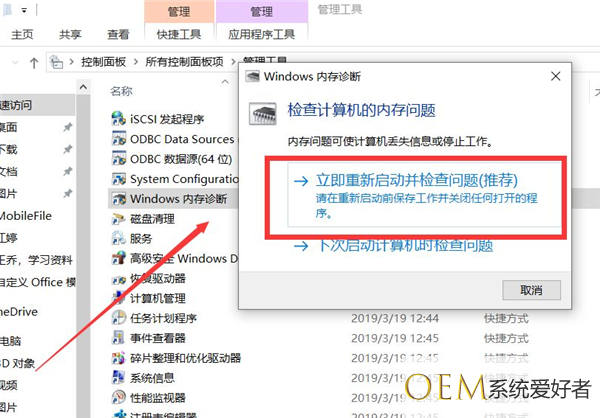Expand breadcrumb chevron after 所有控制面板项
This screenshot has width=600, height=418.
pyautogui.click(x=233, y=62)
